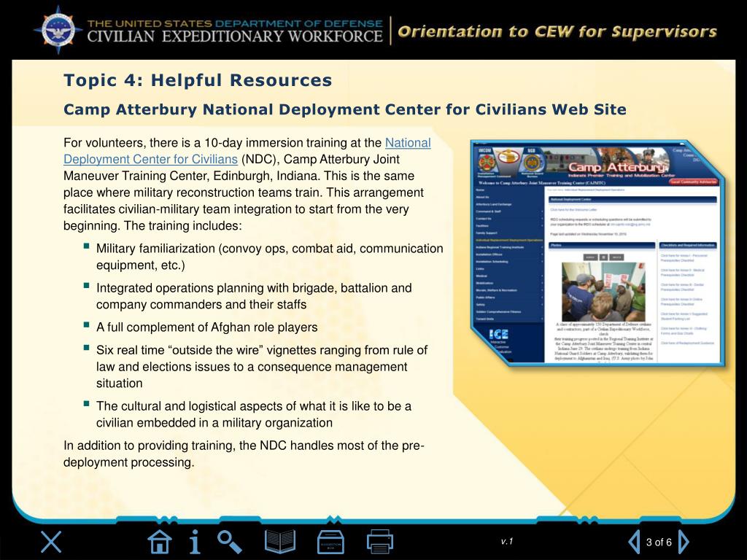747x560 pixels.
Task: Click the 'v.1' version label
Action: (x=507, y=542)
